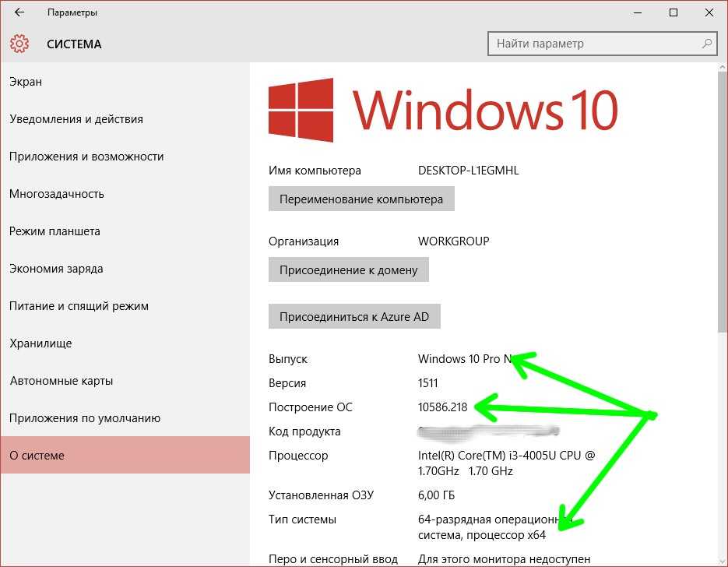Click the Установленная ОЗУ label
The image size is (728, 567).
pos(321,495)
